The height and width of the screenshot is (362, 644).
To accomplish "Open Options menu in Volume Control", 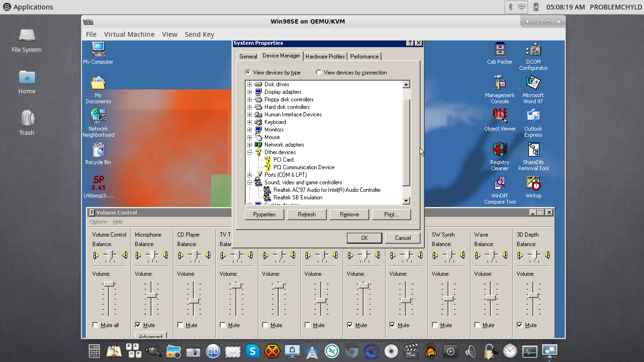I will 99,222.
